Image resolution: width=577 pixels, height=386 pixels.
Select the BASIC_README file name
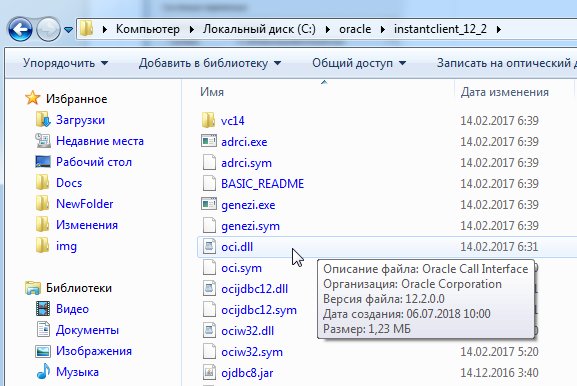point(262,184)
